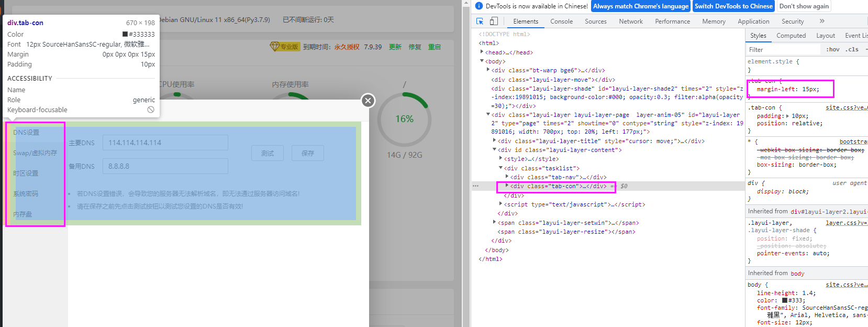868x327 pixels.
Task: Open the 时区设置 side tab
Action: [x=26, y=173]
